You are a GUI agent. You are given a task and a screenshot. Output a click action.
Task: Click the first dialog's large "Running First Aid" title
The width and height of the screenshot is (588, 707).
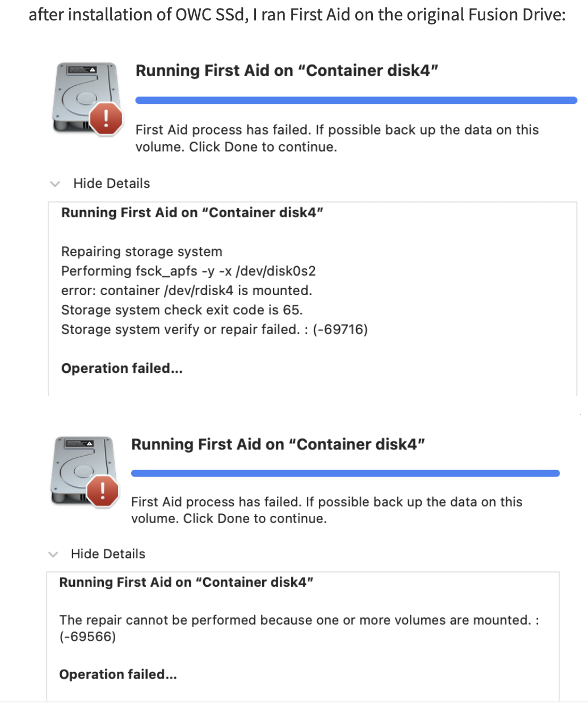click(287, 71)
